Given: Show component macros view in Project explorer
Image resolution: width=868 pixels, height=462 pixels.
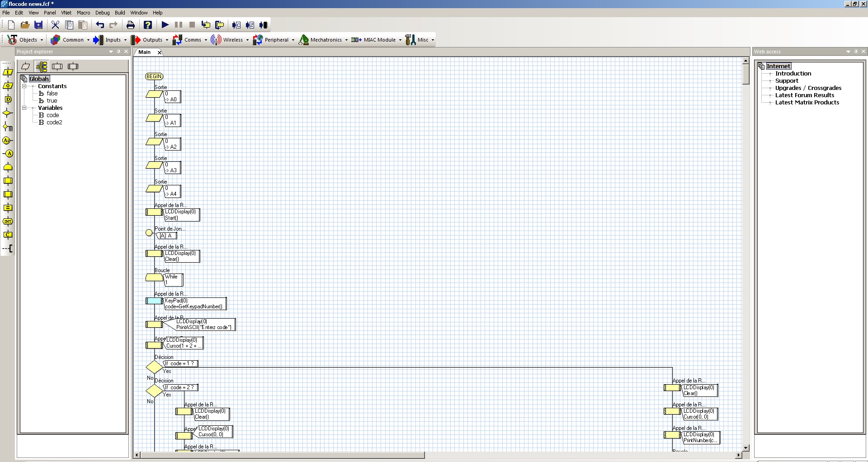Looking at the screenshot, I should tap(73, 66).
